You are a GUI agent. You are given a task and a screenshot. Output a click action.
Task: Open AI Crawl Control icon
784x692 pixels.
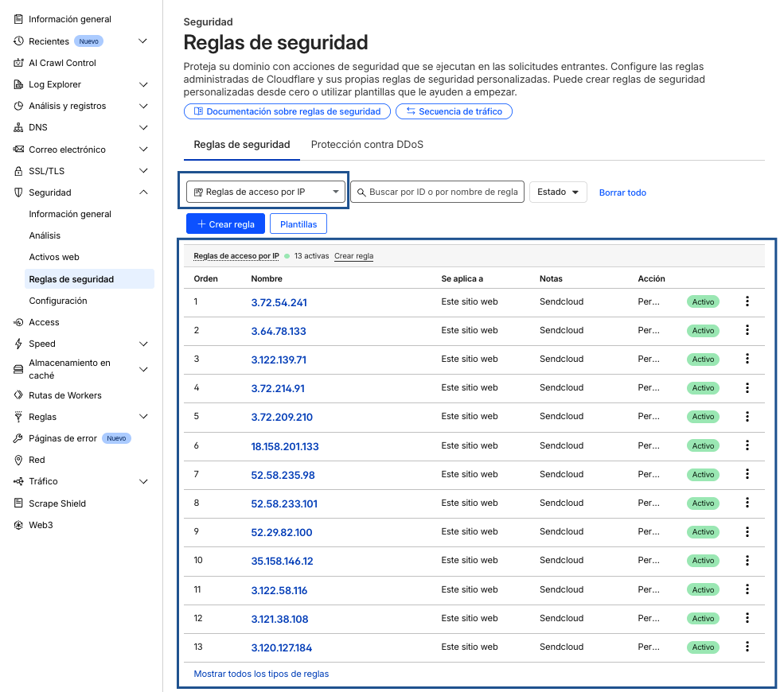(18, 63)
